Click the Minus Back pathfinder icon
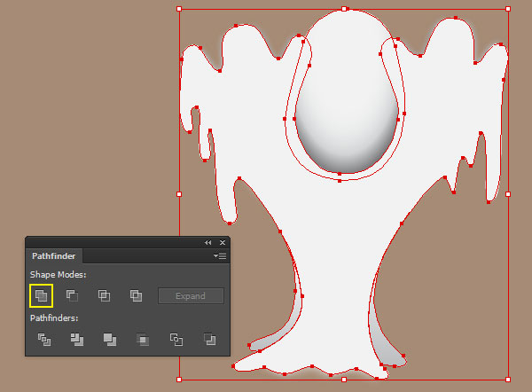532x392 pixels. [x=209, y=340]
